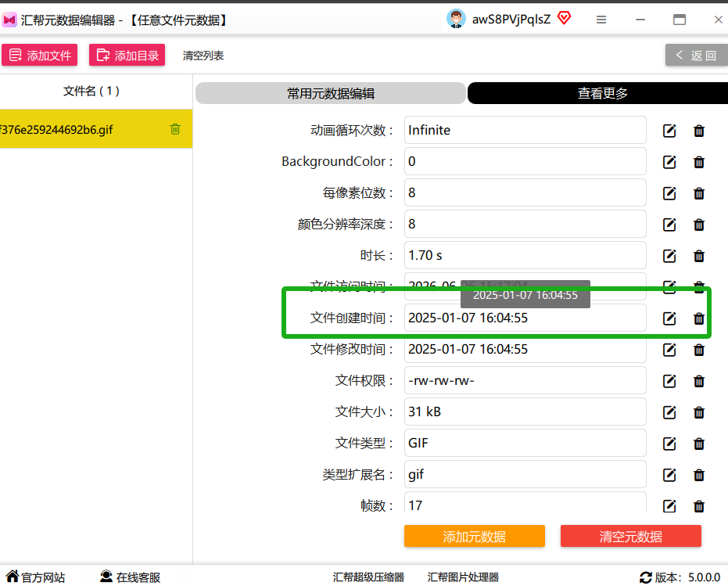The image size is (728, 586).
Task: Delete the BackgroundColor metadata entry
Action: 699,162
